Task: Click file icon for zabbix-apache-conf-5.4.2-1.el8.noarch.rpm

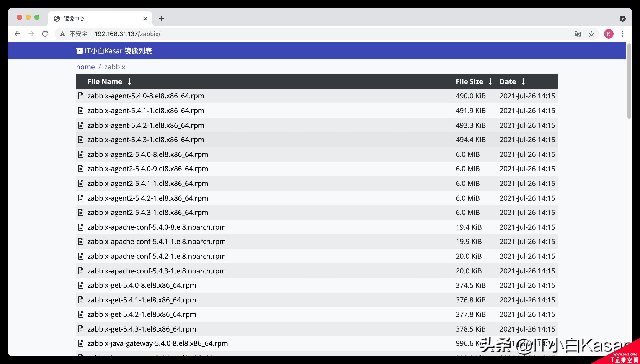Action: tap(80, 256)
